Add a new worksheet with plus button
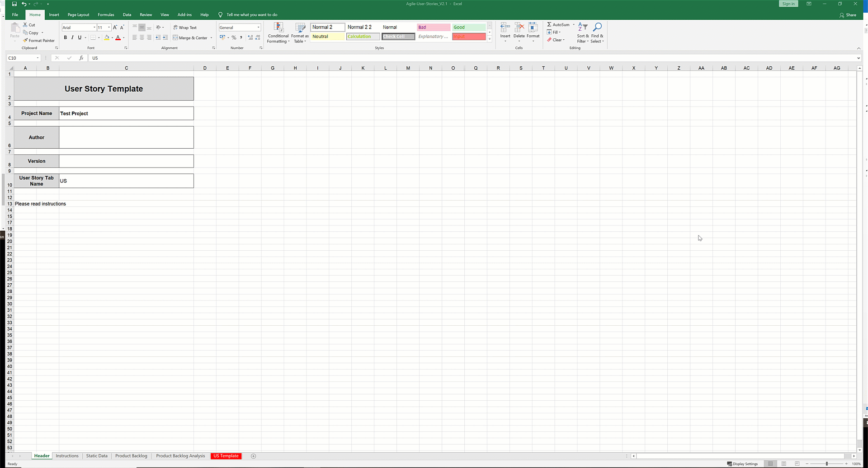 point(254,456)
